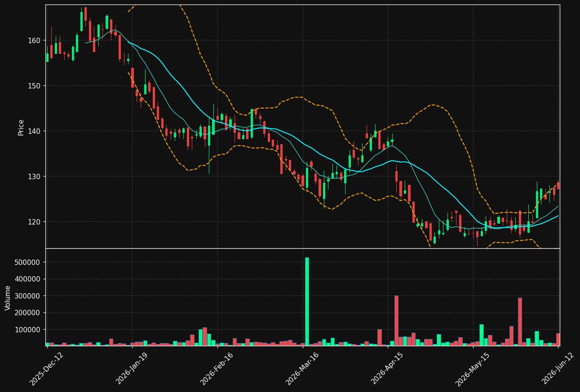The width and height of the screenshot is (580, 392).
Task: Click the 150 price tick label
Action: click(35, 86)
